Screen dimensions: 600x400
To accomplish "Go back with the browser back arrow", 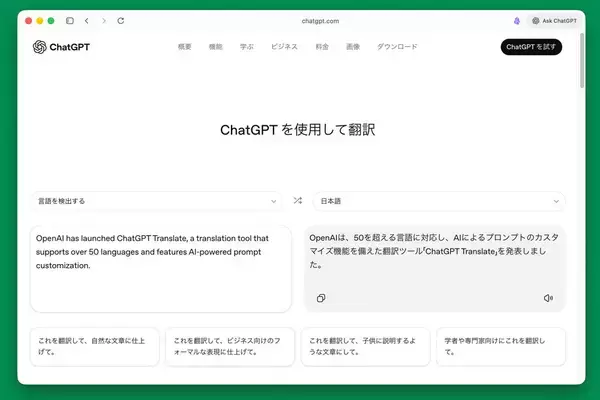I will (87, 21).
